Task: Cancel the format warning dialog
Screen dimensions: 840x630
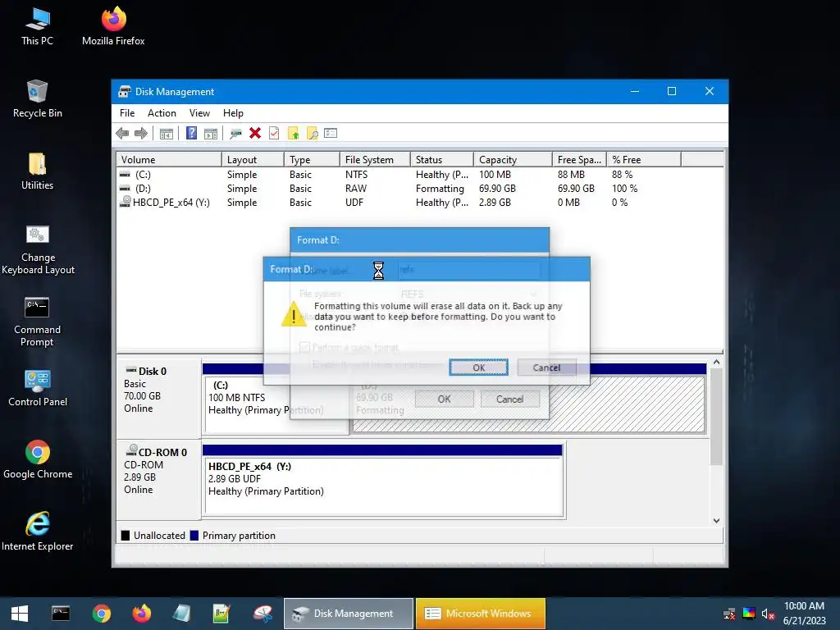Action: [546, 367]
